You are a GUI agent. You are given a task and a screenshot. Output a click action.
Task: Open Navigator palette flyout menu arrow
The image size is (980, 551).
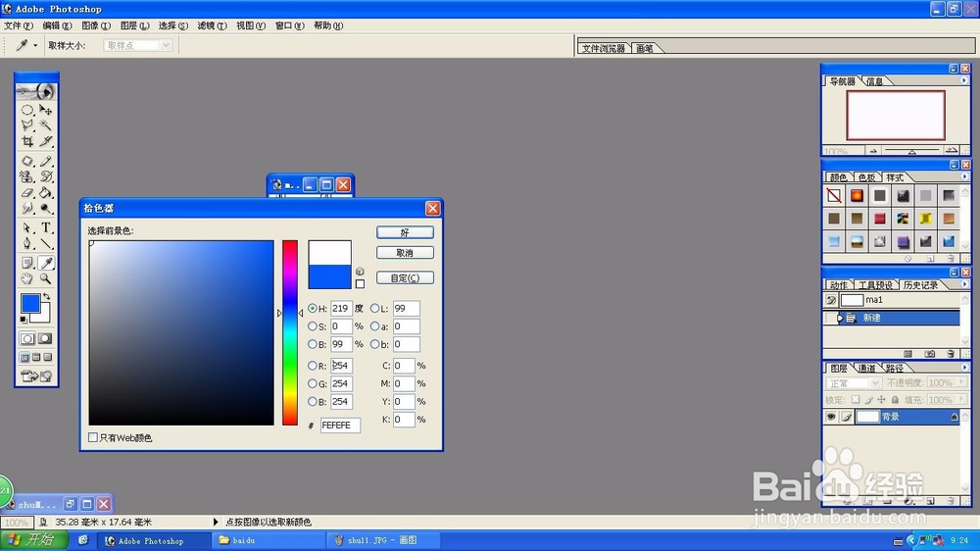963,80
